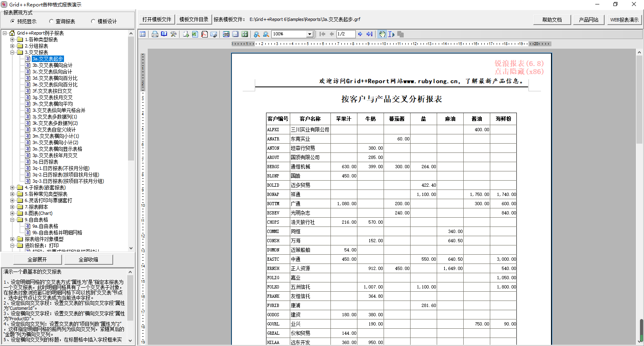Export report to PDF icon
Screen dimensions: 644x346
204,34
